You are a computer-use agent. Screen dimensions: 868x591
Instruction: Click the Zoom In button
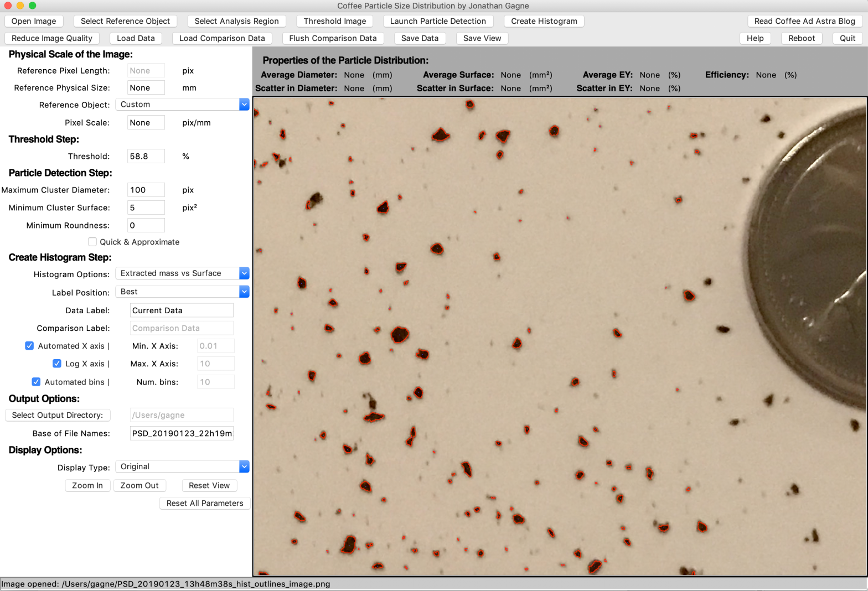pyautogui.click(x=87, y=485)
